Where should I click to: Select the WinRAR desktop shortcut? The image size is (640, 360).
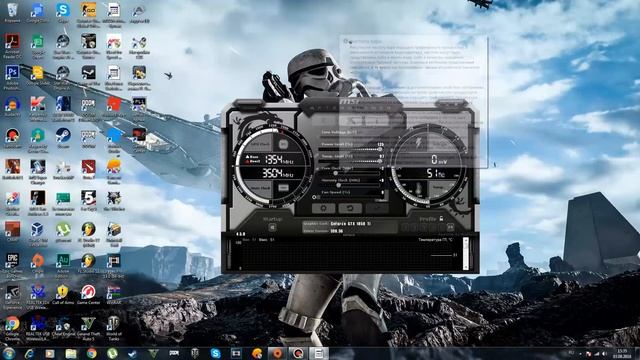click(113, 295)
